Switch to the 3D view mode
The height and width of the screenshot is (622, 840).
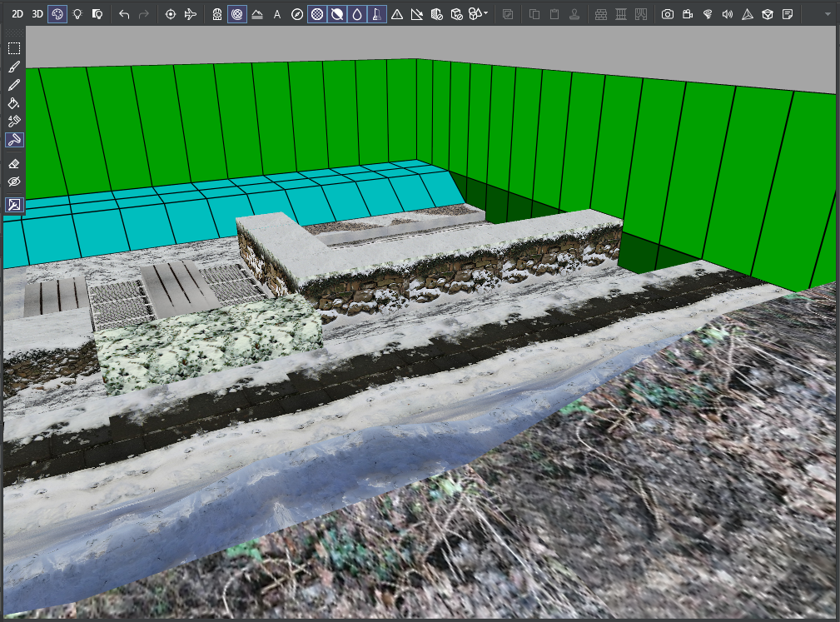pos(37,14)
